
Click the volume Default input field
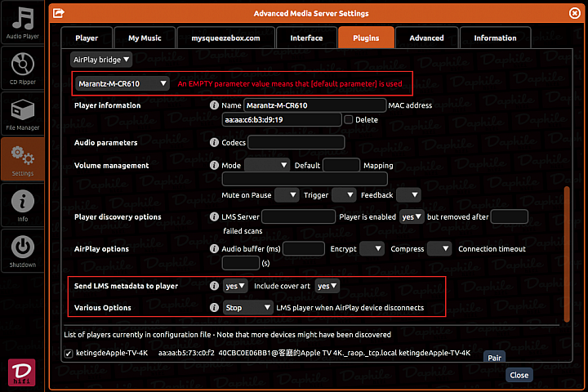pos(341,166)
